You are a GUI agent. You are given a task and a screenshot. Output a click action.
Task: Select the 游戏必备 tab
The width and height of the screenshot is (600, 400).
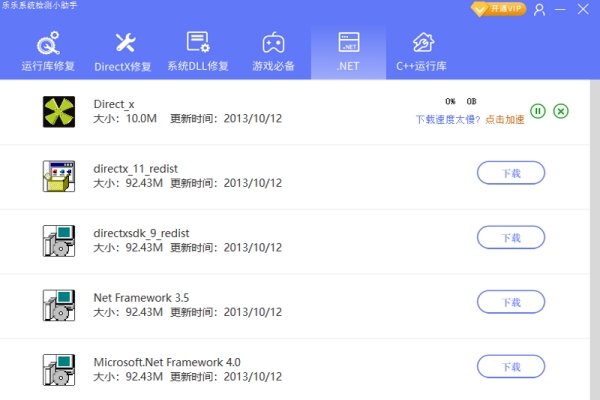point(273,52)
